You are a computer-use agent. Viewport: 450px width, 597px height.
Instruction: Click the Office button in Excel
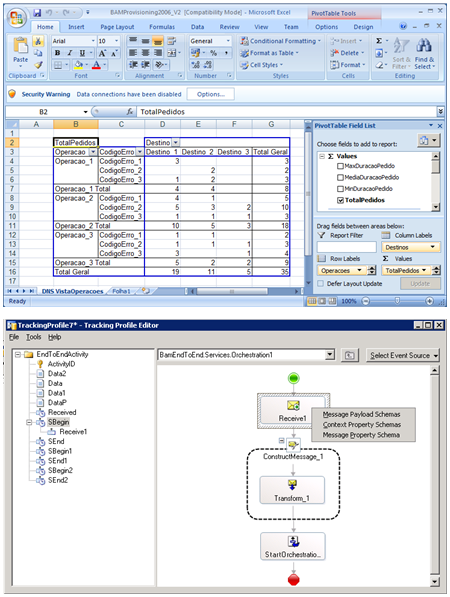(17, 18)
